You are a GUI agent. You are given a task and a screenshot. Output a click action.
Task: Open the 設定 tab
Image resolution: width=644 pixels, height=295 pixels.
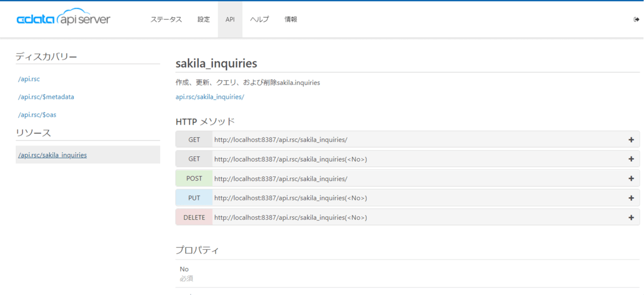tap(203, 19)
